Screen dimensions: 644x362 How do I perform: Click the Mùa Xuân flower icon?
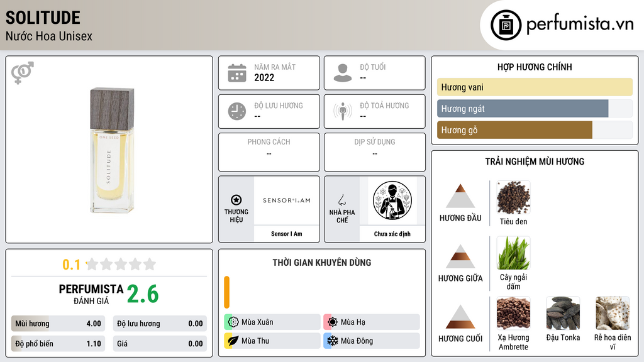click(233, 322)
